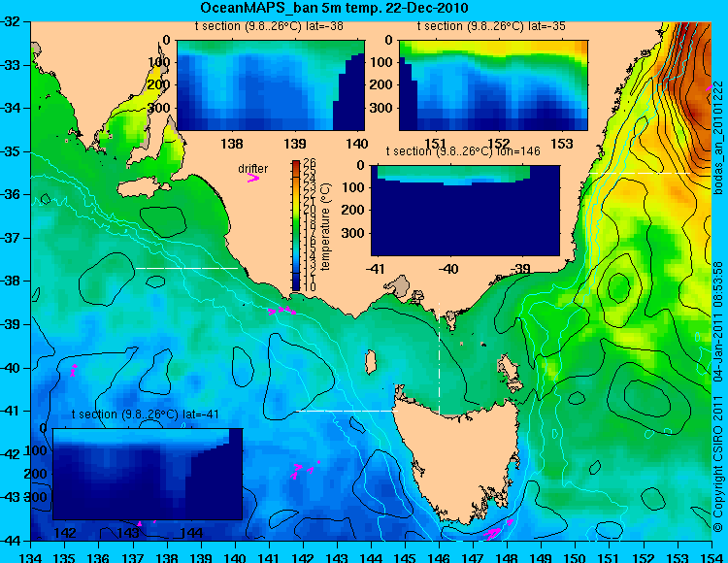Click the magenta drifter arrow legend symbol

tap(253, 178)
